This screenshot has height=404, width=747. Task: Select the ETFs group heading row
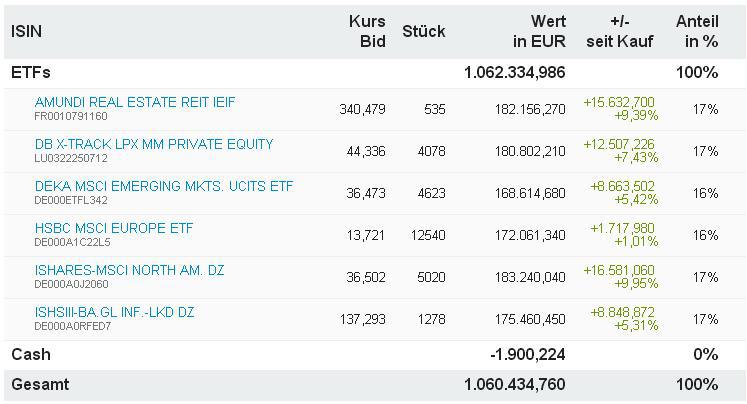pos(31,73)
